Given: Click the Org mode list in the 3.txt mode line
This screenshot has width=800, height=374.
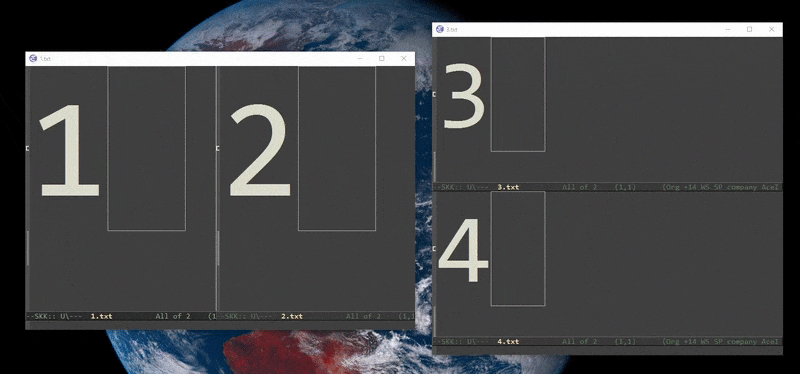Looking at the screenshot, I should [721, 187].
